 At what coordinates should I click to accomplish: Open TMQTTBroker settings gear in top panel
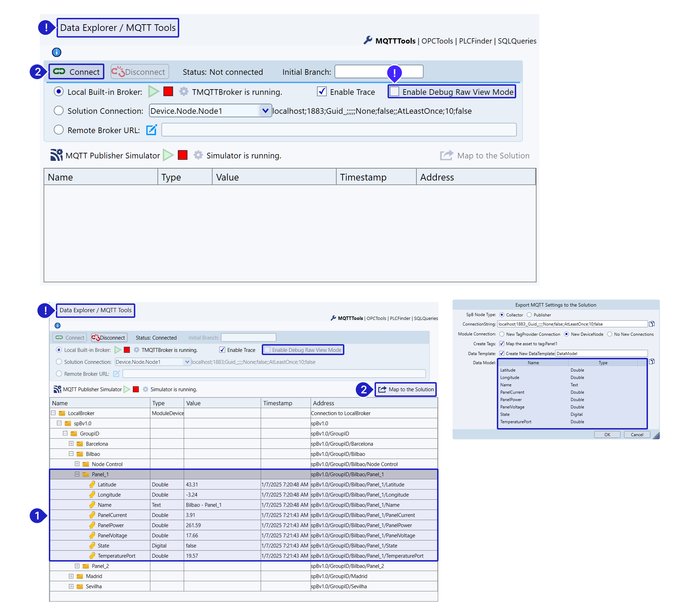coord(184,92)
